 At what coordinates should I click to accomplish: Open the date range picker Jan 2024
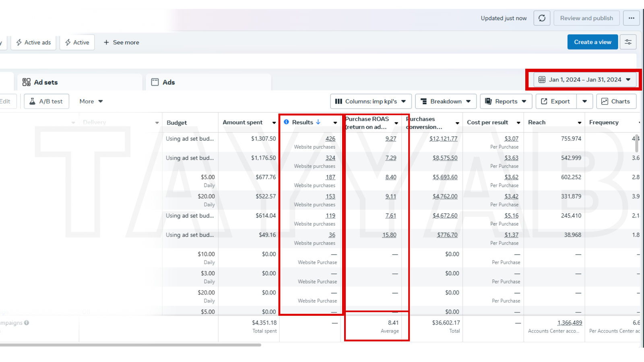(584, 80)
